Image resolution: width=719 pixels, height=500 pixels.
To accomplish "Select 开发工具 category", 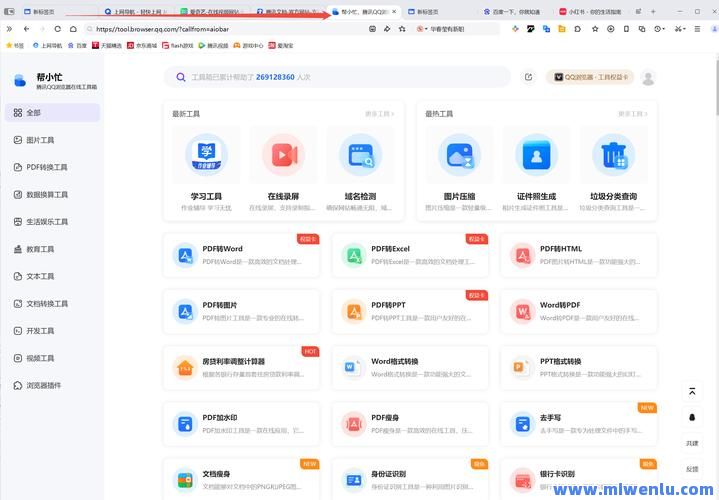I will tap(52, 331).
